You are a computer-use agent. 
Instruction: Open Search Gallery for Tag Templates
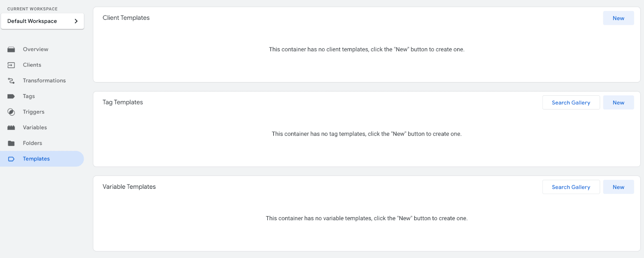pos(571,102)
